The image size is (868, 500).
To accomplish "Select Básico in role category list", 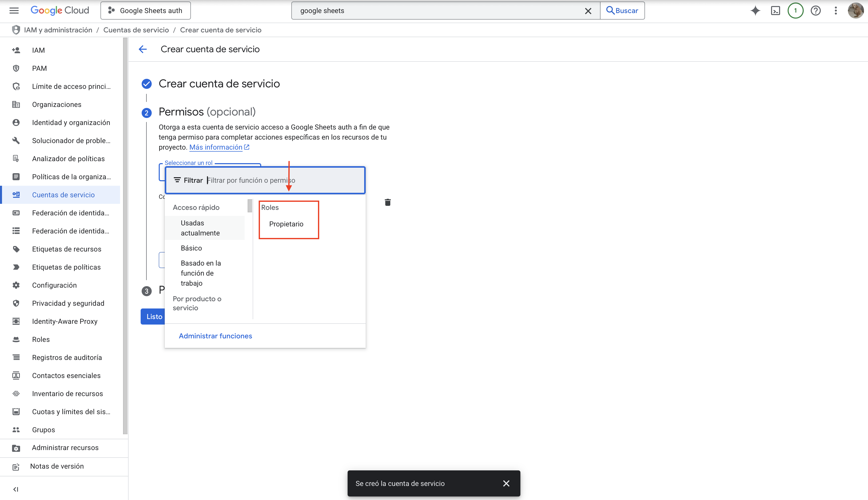I will tap(191, 248).
